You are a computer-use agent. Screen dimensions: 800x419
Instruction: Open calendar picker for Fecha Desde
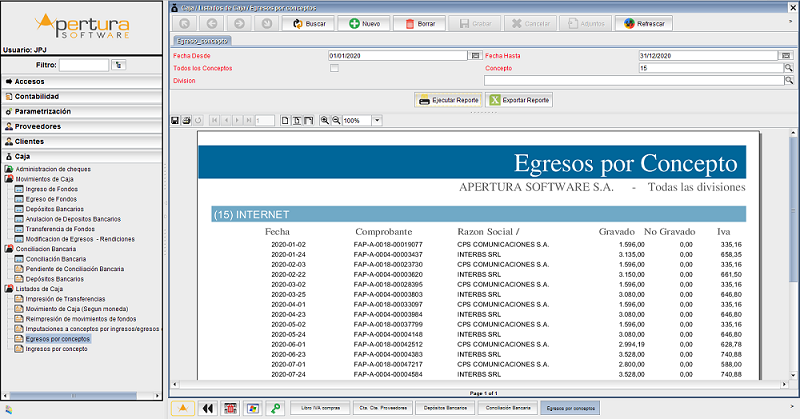(472, 56)
